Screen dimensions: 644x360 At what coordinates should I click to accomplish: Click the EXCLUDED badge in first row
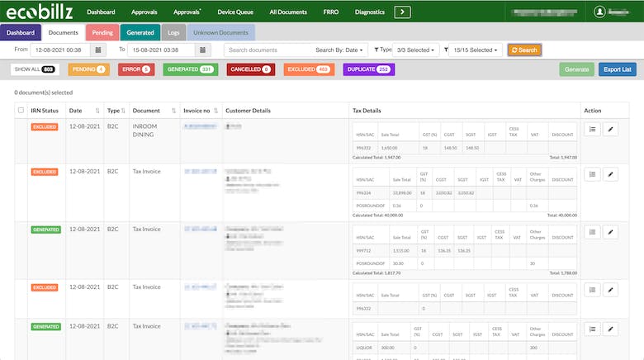click(45, 126)
